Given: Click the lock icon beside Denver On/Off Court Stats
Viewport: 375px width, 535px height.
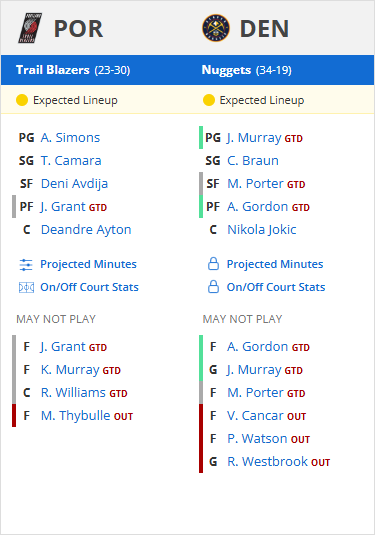Looking at the screenshot, I should [x=214, y=287].
